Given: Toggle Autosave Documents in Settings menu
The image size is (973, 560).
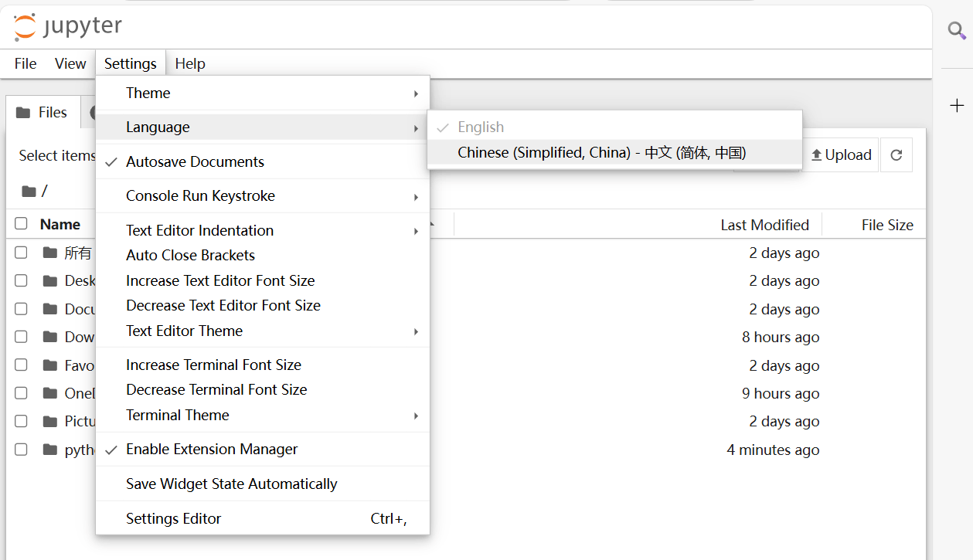Looking at the screenshot, I should (263, 161).
